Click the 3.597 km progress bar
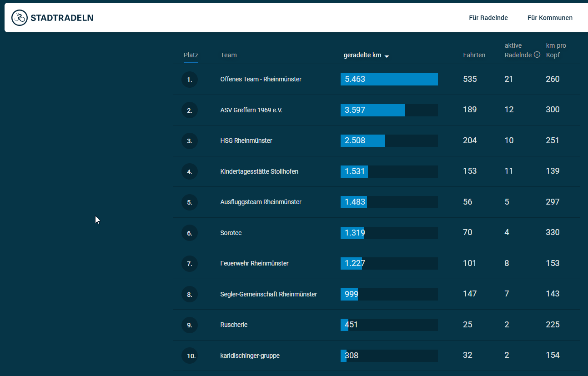The height and width of the screenshot is (376, 588). 389,110
